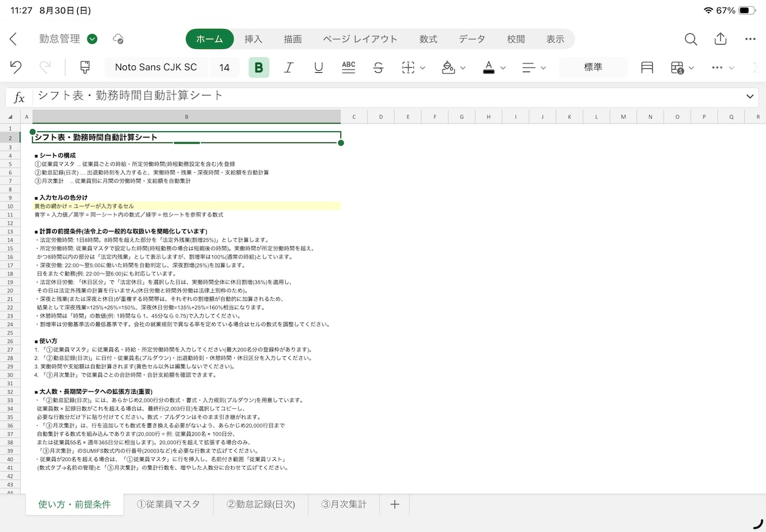
Task: Expand the fill color dropdown arrow
Action: pos(463,68)
